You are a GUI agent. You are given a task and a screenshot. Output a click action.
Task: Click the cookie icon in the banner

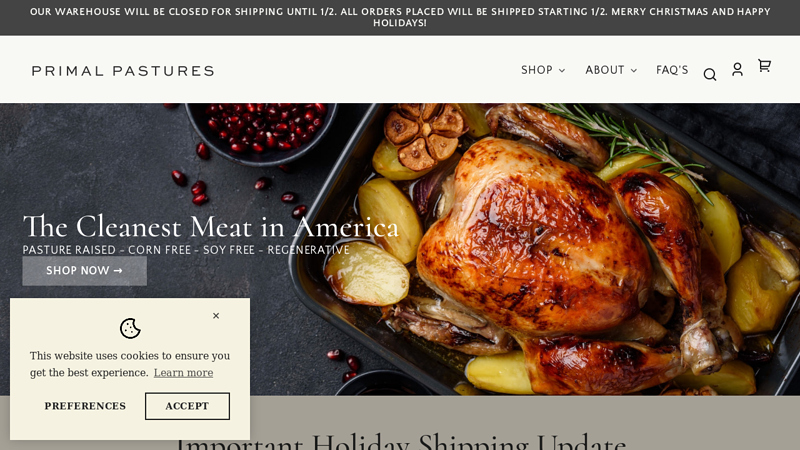coord(130,329)
